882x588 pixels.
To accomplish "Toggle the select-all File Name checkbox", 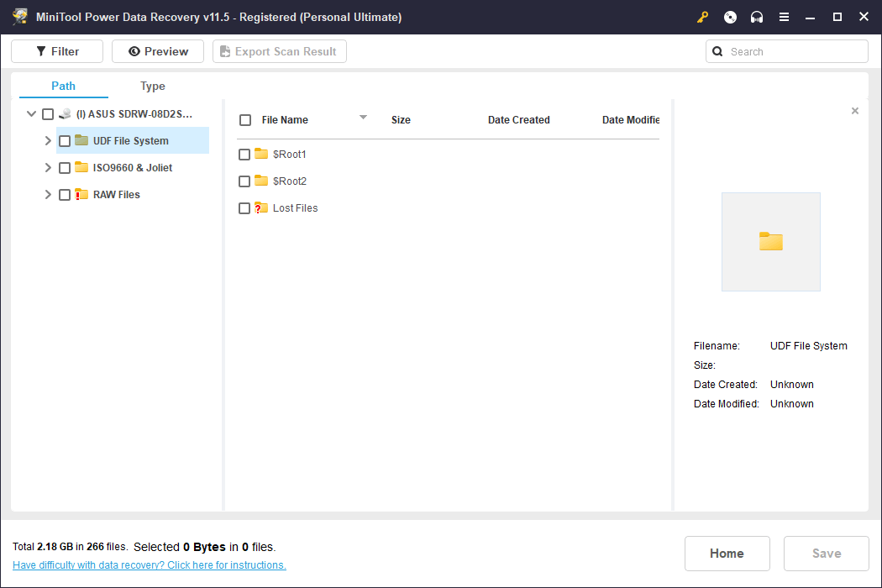I will [245, 120].
